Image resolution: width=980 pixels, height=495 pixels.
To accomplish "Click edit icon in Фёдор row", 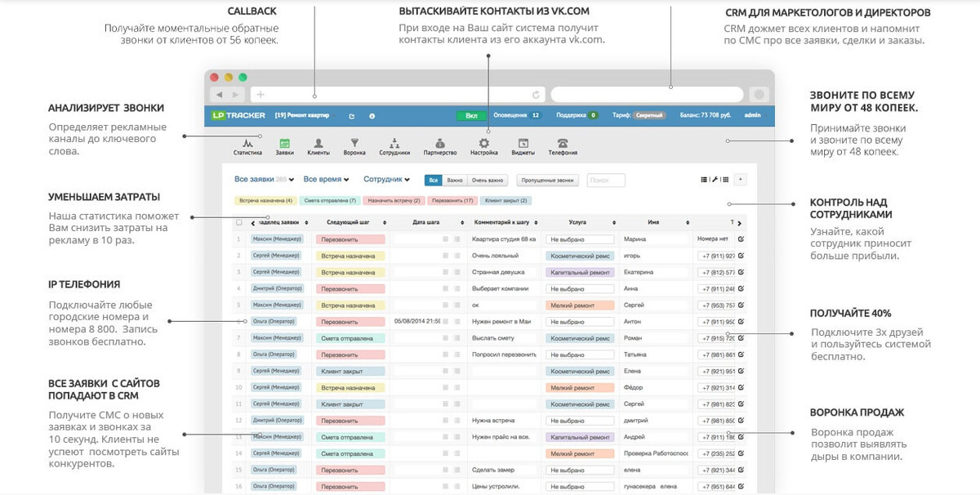I will [741, 387].
